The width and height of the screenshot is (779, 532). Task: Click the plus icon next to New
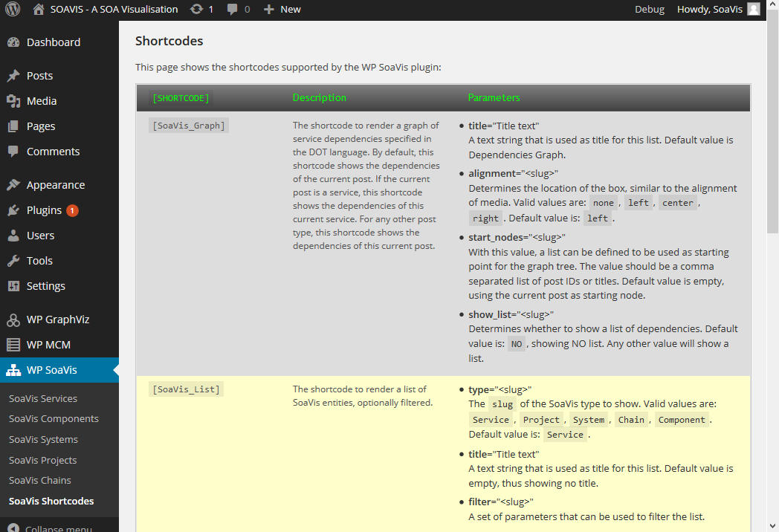[269, 10]
